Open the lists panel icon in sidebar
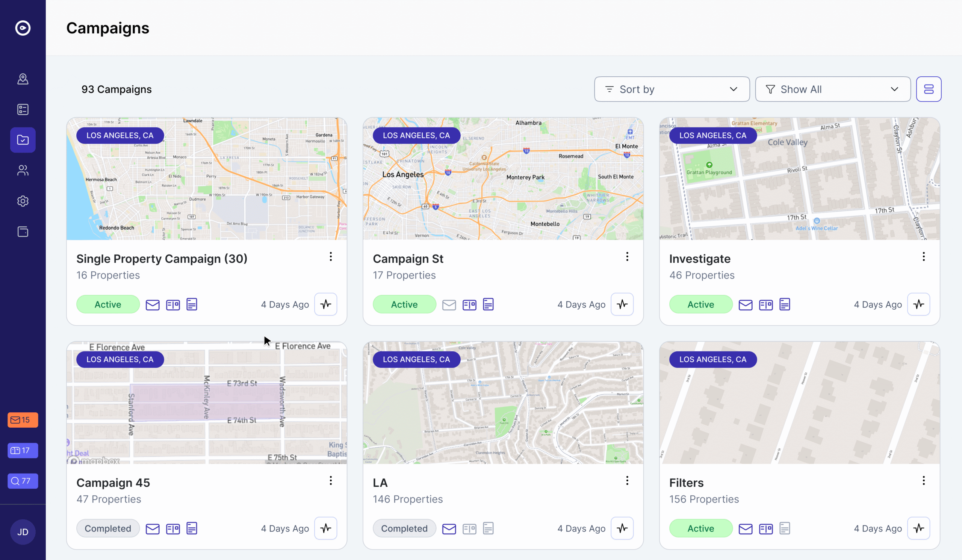The height and width of the screenshot is (560, 962). click(23, 109)
